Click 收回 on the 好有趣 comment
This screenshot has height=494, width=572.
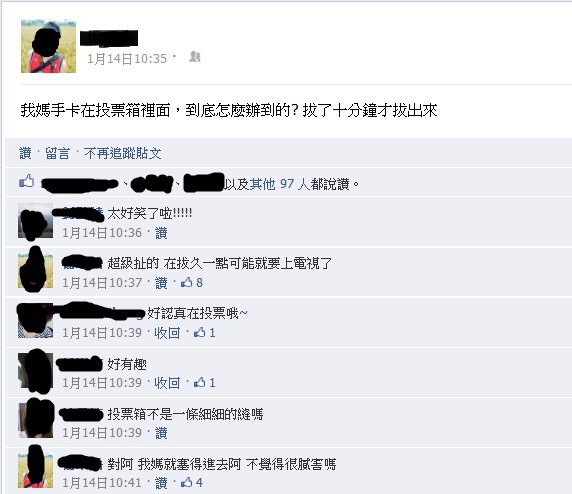[167, 383]
